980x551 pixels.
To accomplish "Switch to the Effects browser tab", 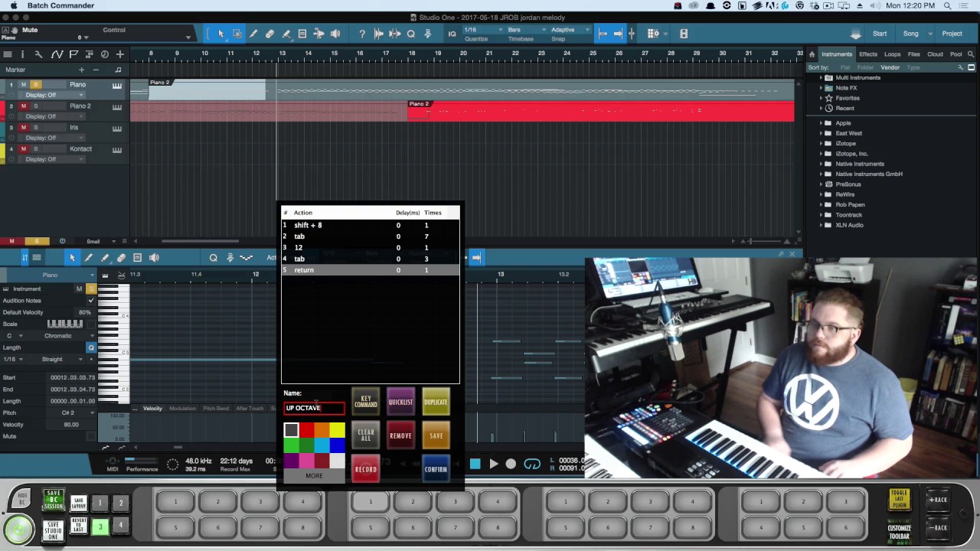I will [868, 54].
